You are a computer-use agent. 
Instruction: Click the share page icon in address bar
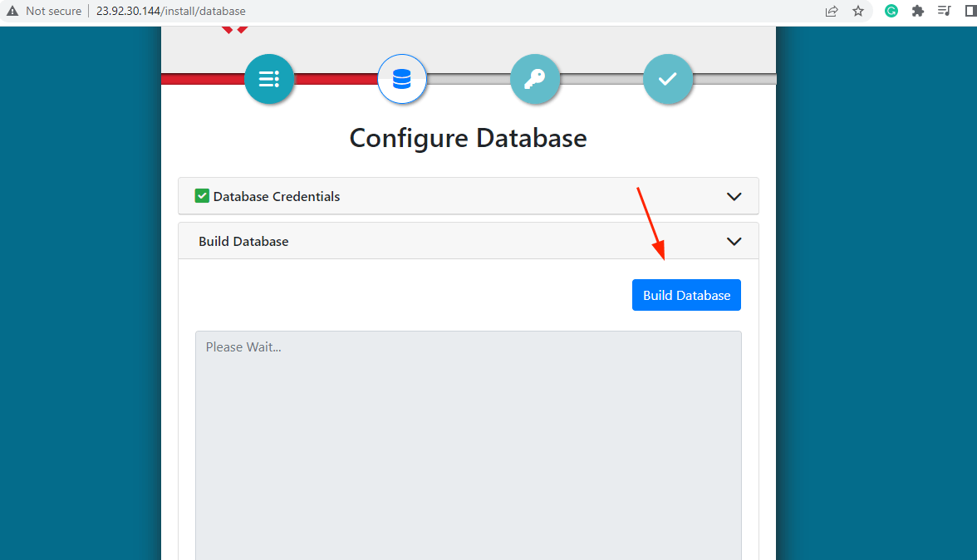(831, 11)
